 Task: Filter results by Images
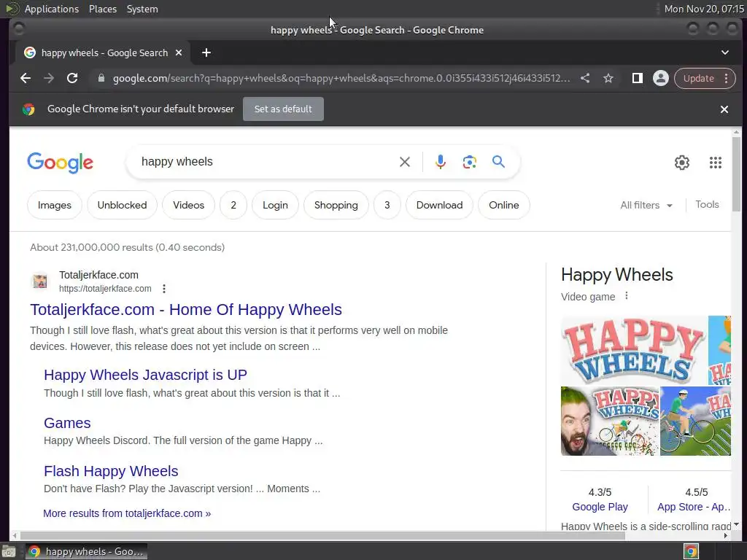[55, 205]
